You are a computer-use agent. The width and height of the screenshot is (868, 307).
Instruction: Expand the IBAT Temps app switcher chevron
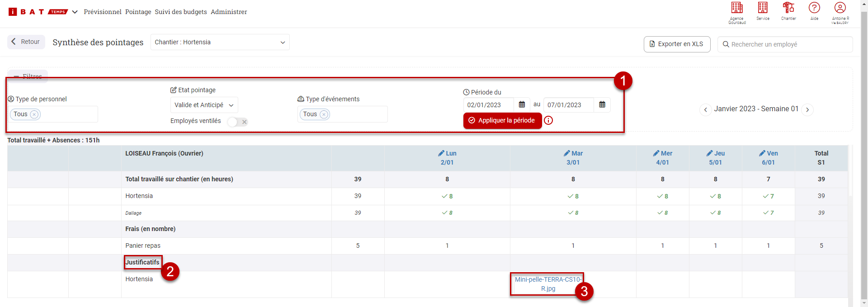[x=75, y=12]
